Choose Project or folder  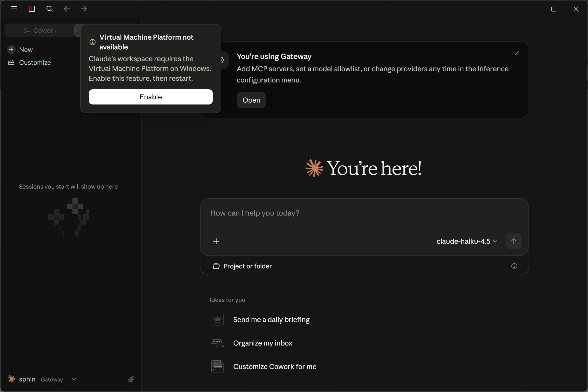tap(242, 266)
